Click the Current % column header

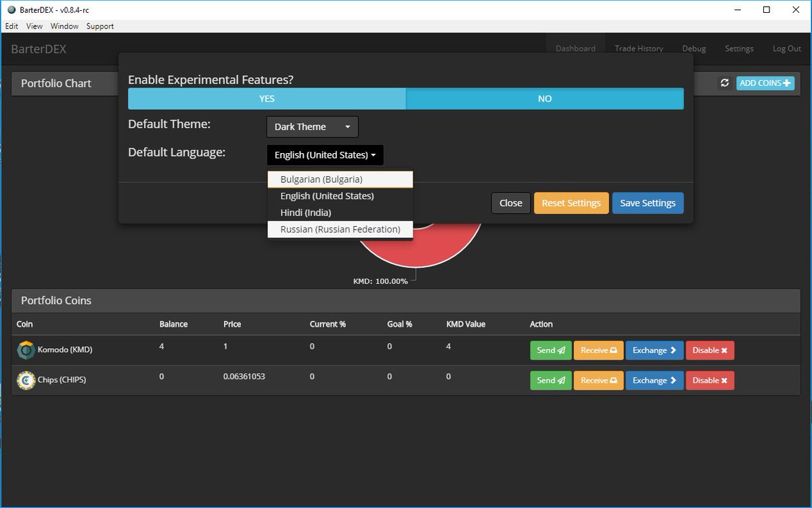click(328, 324)
